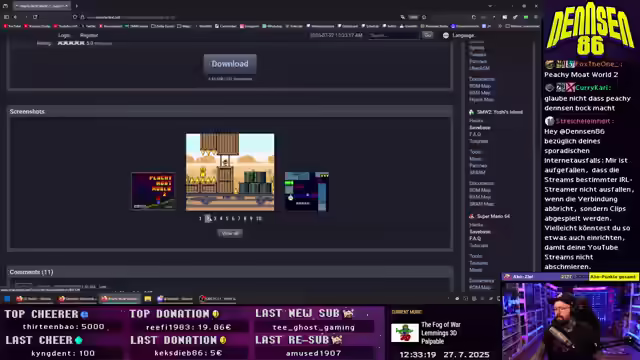
Task: Switch to the highlighted active taskbar window
Action: pyautogui.click(x=120, y=299)
